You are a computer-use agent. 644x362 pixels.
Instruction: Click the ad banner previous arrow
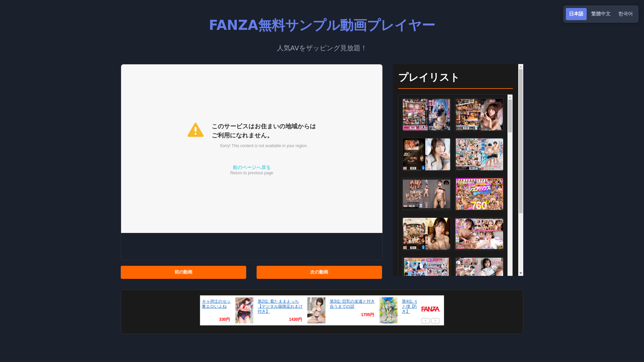(x=426, y=321)
